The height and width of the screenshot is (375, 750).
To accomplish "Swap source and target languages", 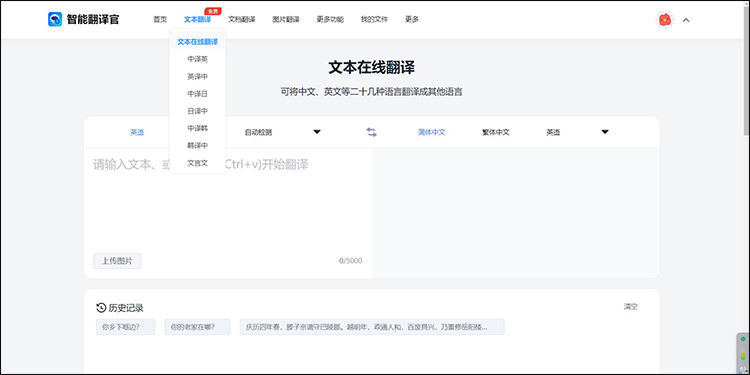I will click(x=372, y=132).
